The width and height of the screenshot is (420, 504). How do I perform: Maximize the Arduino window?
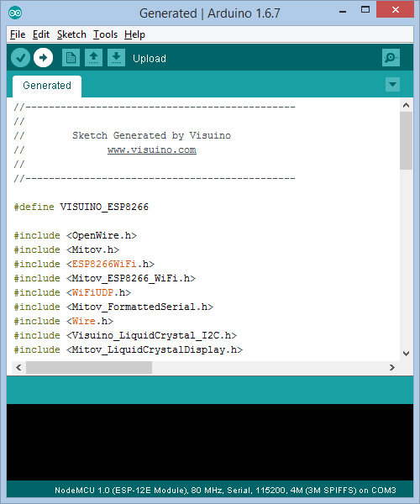tap(365, 9)
